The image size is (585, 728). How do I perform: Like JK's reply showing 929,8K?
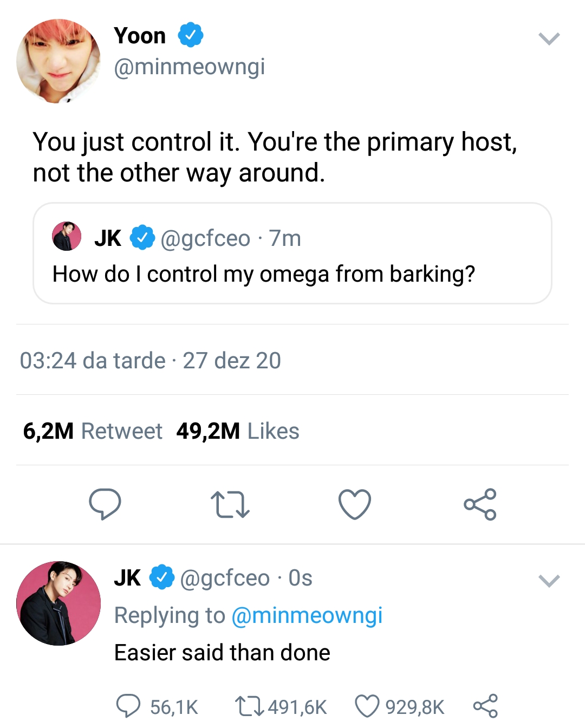coord(367,706)
